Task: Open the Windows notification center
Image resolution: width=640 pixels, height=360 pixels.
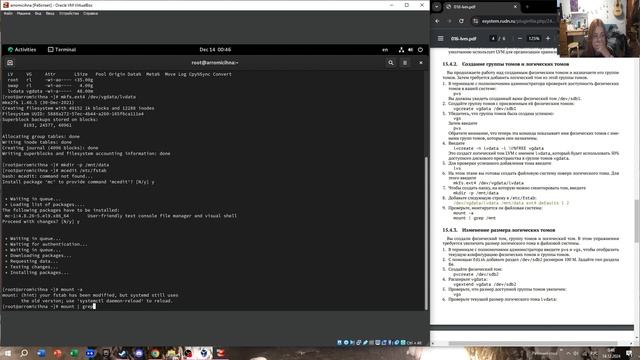Action: 629,353
